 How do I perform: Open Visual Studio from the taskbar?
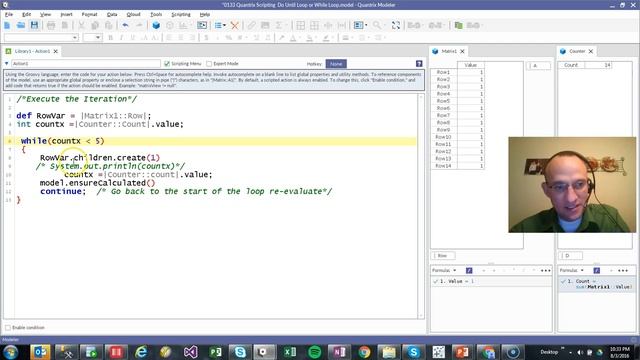[x=191, y=352]
